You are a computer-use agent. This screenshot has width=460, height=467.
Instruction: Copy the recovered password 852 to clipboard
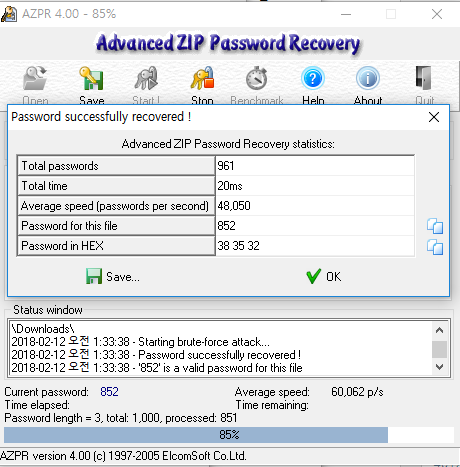coord(435,226)
